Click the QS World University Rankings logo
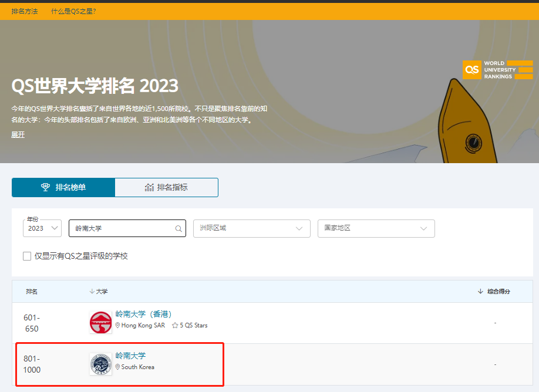The width and height of the screenshot is (539, 392). [x=497, y=70]
